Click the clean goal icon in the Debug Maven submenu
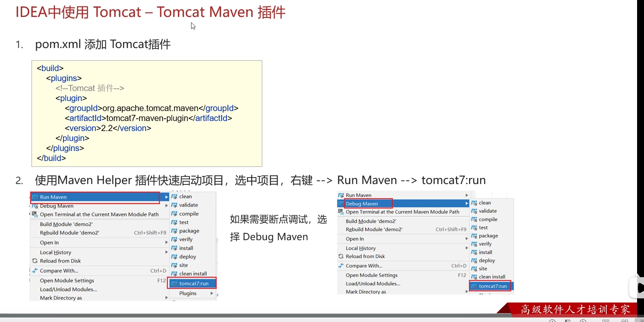644x322 pixels. click(474, 203)
